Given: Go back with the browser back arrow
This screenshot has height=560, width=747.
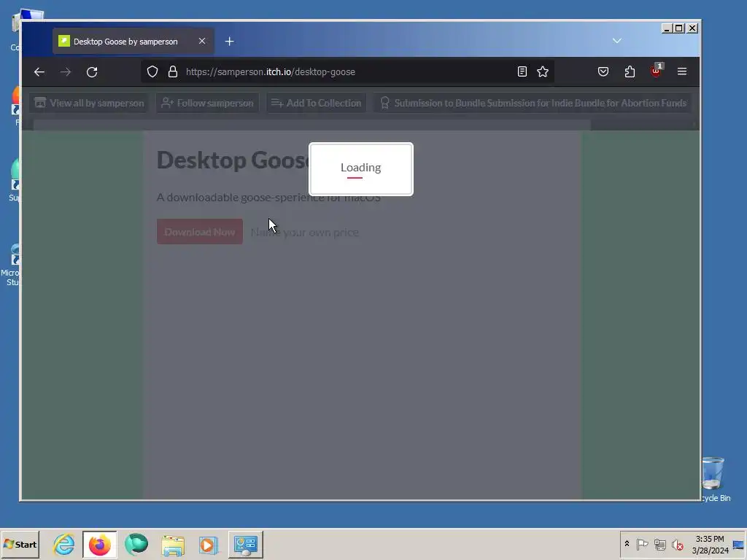Looking at the screenshot, I should 39,72.
